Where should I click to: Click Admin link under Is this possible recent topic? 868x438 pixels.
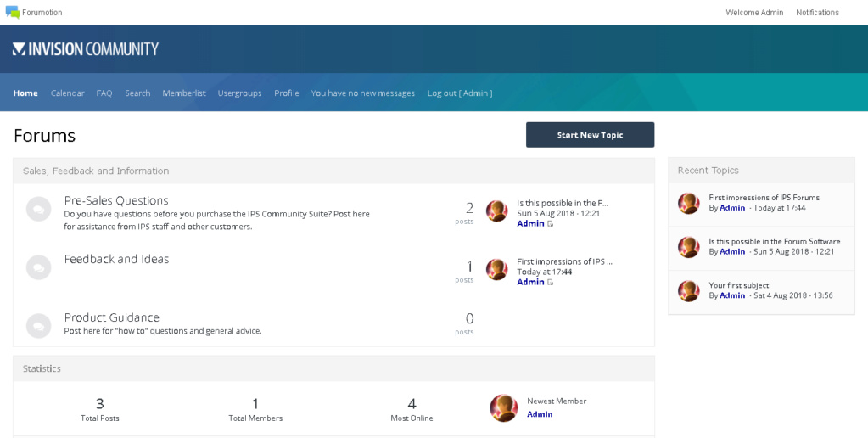click(732, 251)
